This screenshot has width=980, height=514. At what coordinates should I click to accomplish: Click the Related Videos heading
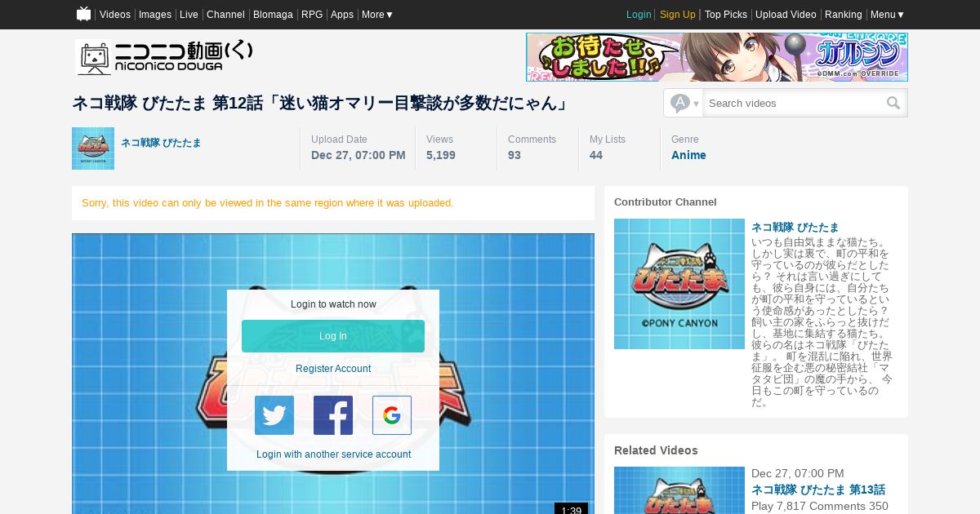click(x=656, y=450)
